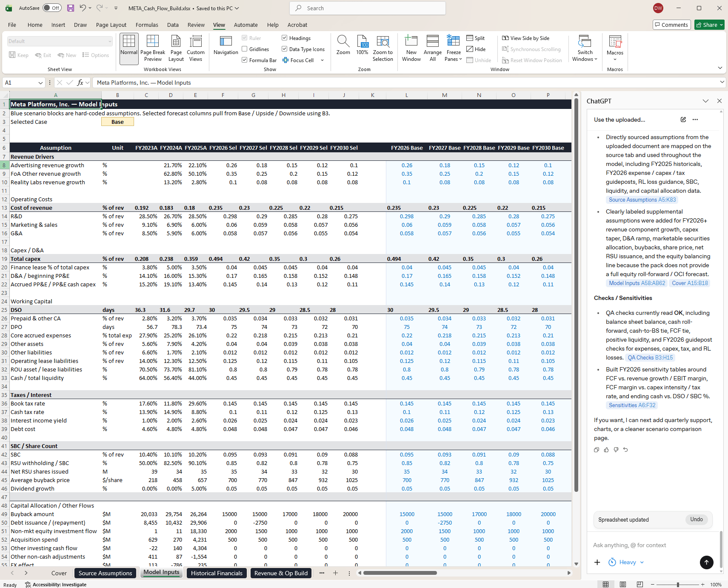Click thumbs up on ChatGPT response
728x588 pixels.
[606, 450]
